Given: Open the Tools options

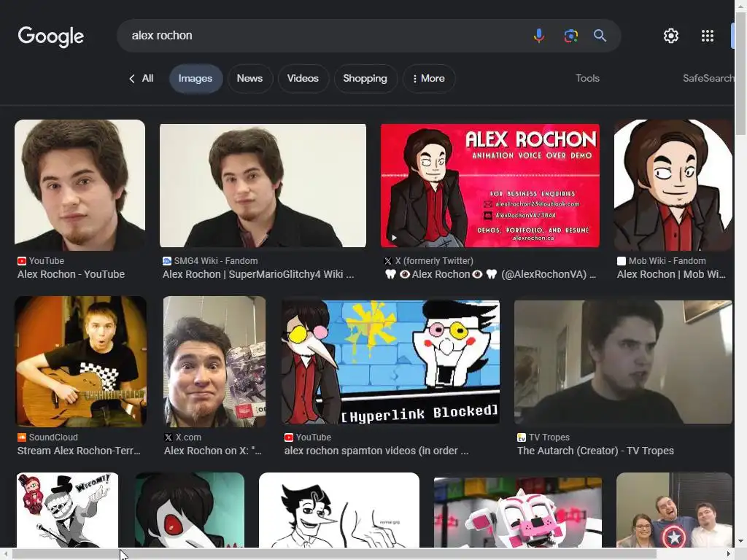Looking at the screenshot, I should tap(587, 79).
